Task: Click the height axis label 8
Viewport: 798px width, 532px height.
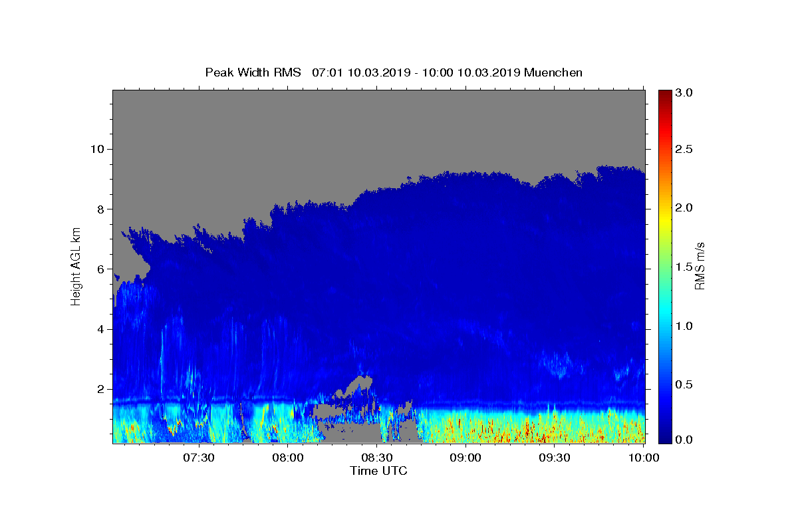Action: click(101, 209)
